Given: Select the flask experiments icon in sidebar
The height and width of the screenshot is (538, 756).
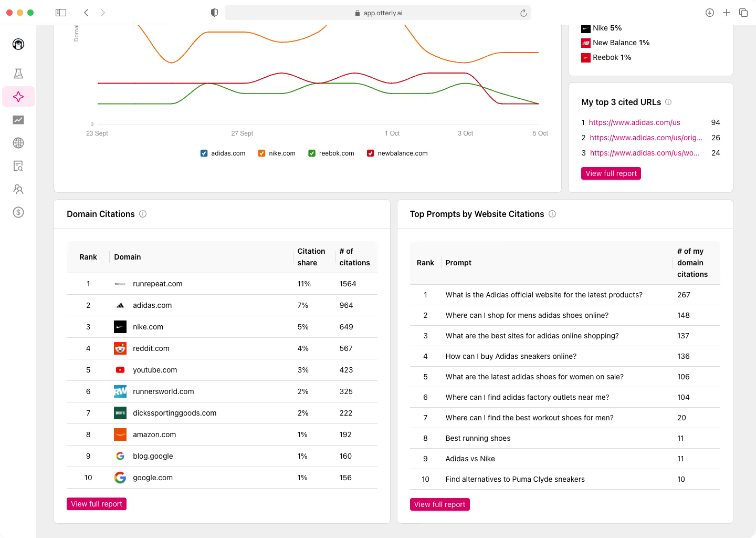Looking at the screenshot, I should [x=18, y=74].
